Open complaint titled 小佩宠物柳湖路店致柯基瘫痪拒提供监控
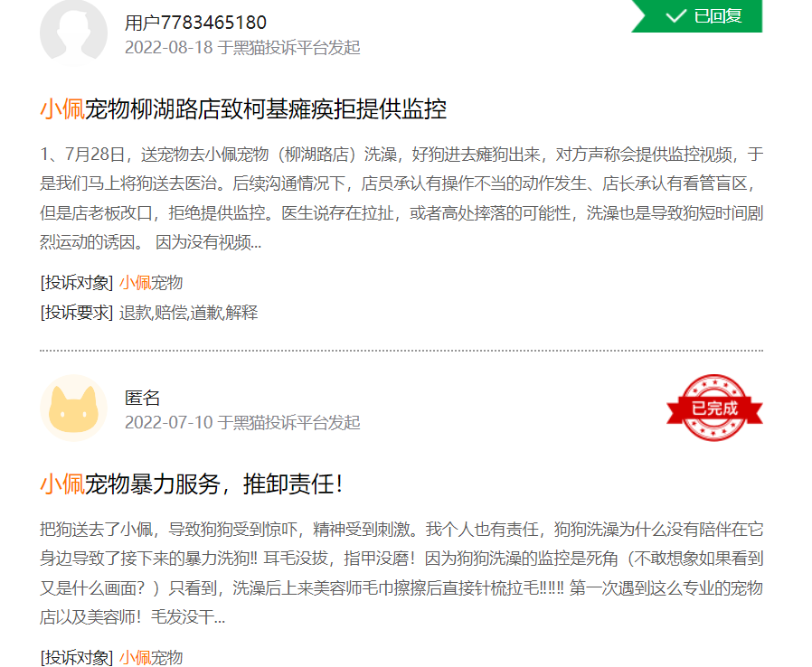The image size is (812, 667). coord(243,109)
